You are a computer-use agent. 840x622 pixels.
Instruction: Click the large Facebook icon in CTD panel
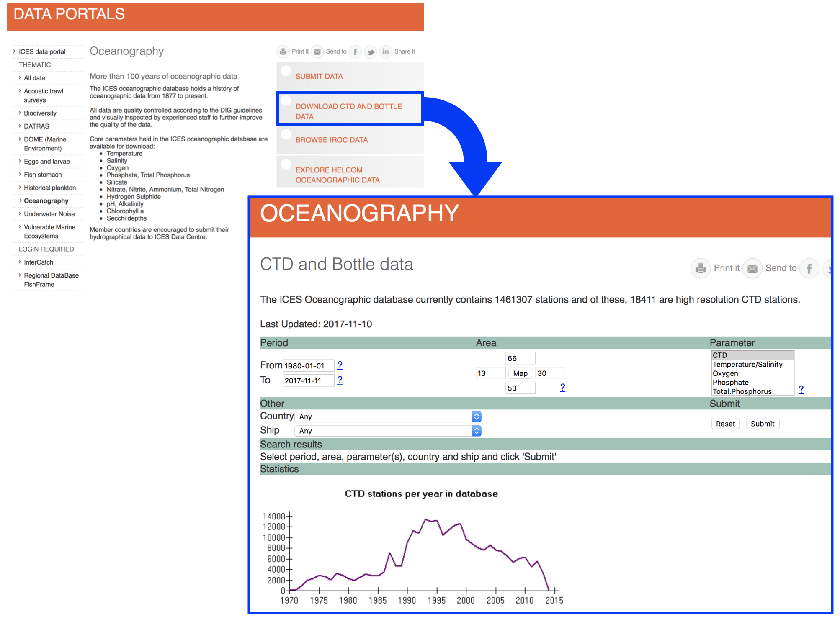tap(809, 268)
